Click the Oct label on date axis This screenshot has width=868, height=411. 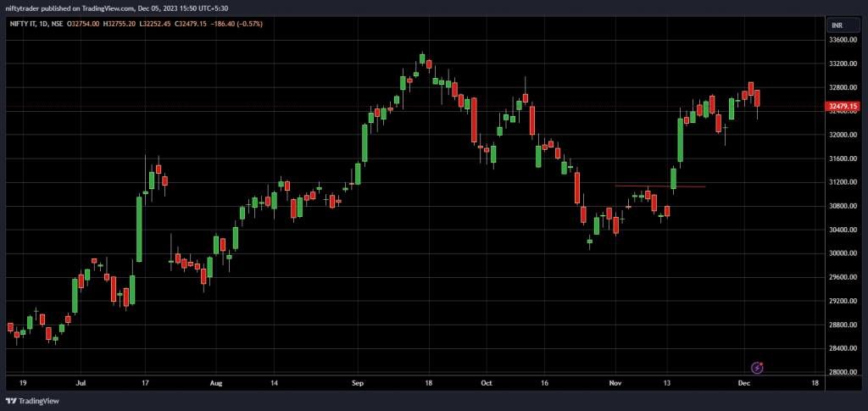pos(486,383)
